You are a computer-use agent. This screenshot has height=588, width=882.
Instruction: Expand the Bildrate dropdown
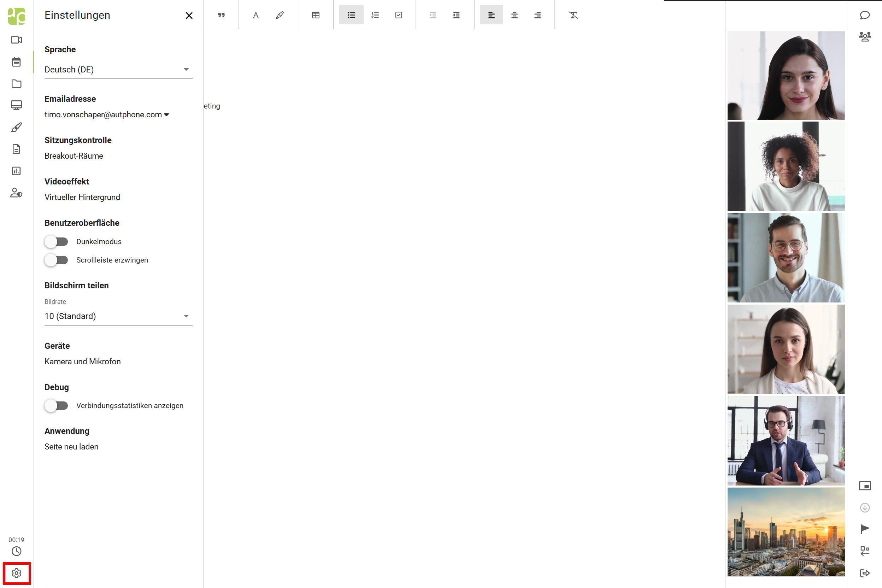tap(118, 316)
